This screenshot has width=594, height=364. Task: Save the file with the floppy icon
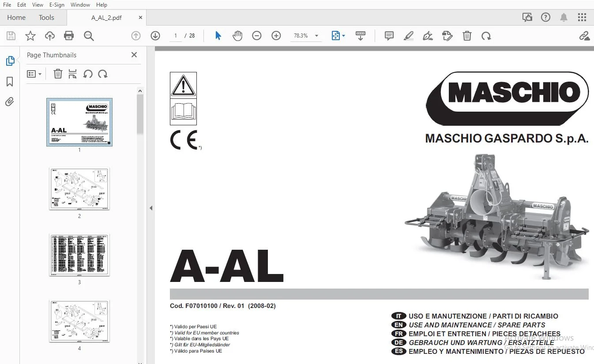pyautogui.click(x=11, y=36)
